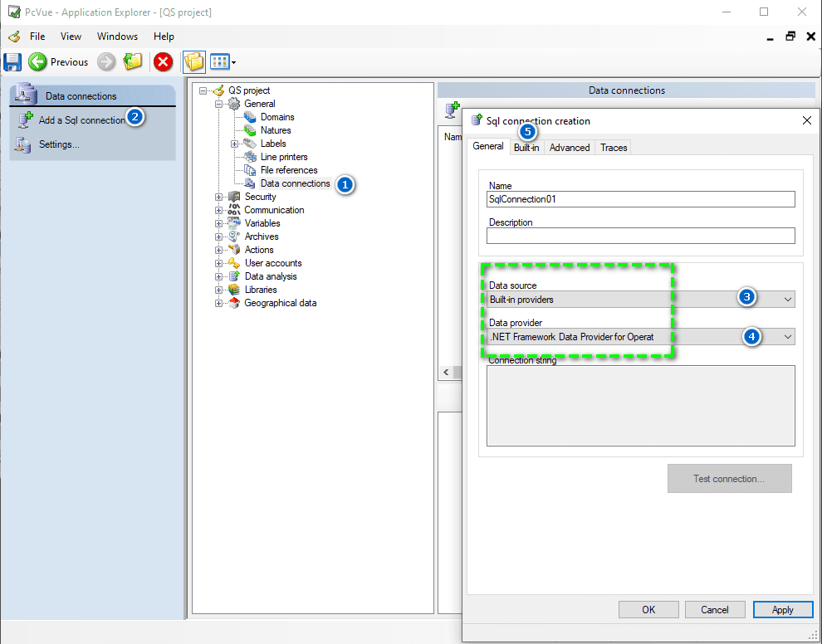Click the Data connections icon in the tree
This screenshot has width=822, height=644.
pos(250,183)
